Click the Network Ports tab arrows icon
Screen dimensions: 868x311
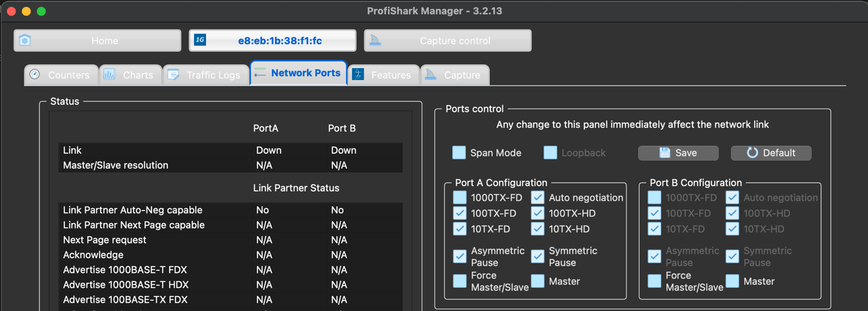click(259, 73)
